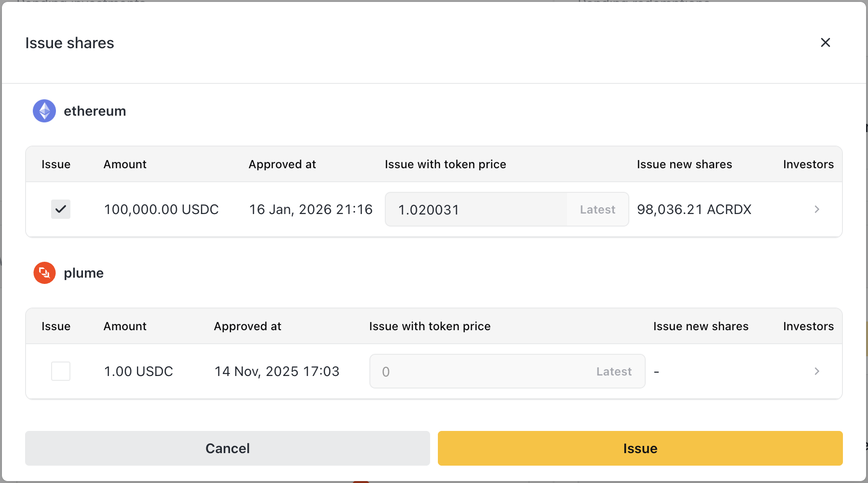Screen dimensions: 868x483
Task: Click the orange plume network icon
Action: coord(44,273)
